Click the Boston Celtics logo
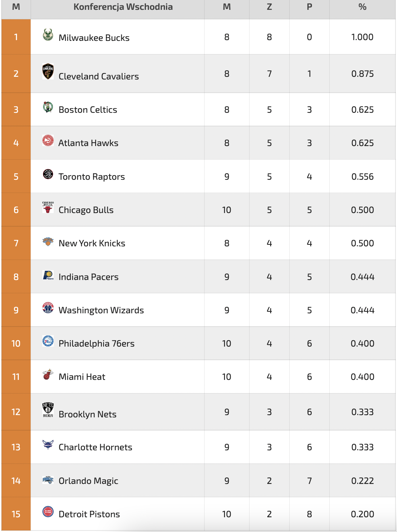The image size is (397, 532). tap(48, 107)
